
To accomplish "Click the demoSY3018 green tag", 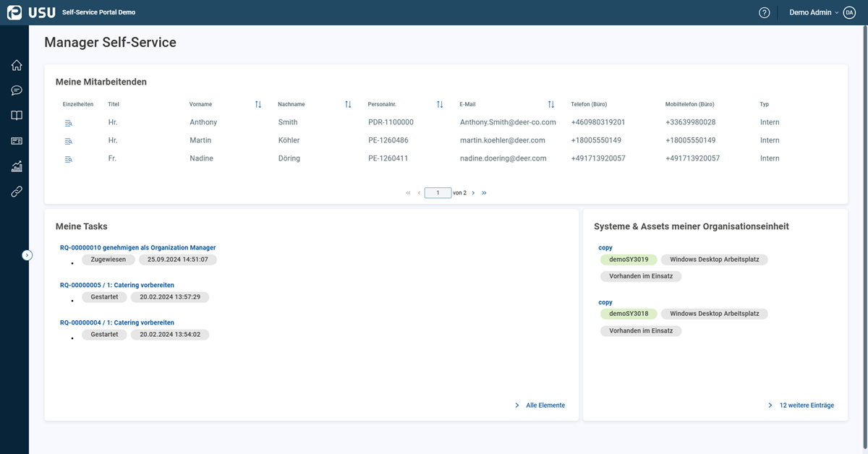I will tap(629, 314).
